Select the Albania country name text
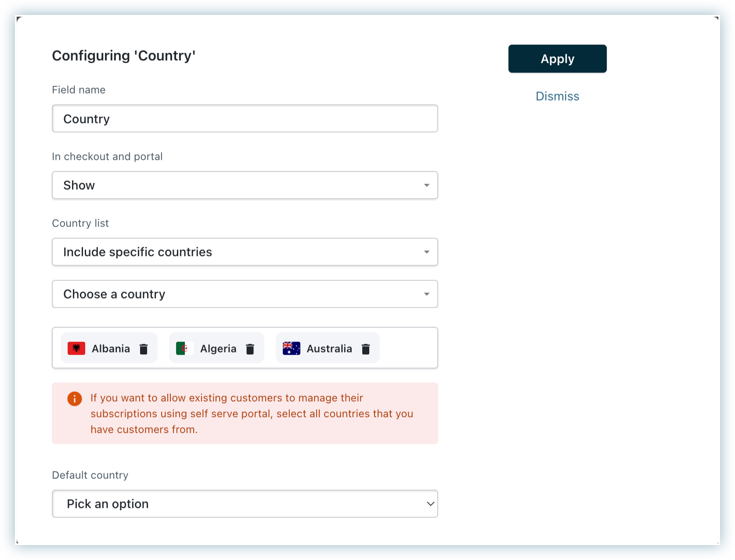Screen dimensions: 735x560 (x=111, y=349)
